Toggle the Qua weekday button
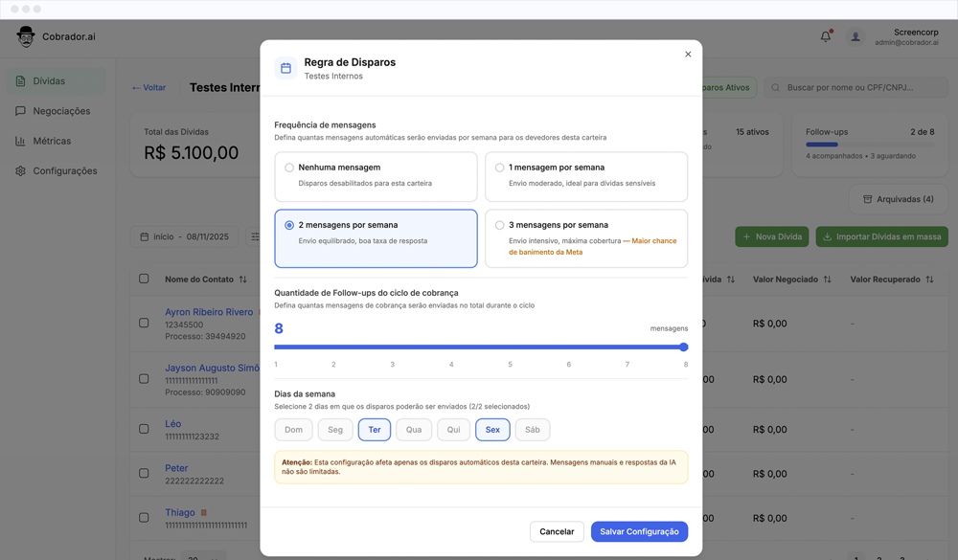Viewport: 958px width, 560px height. 414,430
